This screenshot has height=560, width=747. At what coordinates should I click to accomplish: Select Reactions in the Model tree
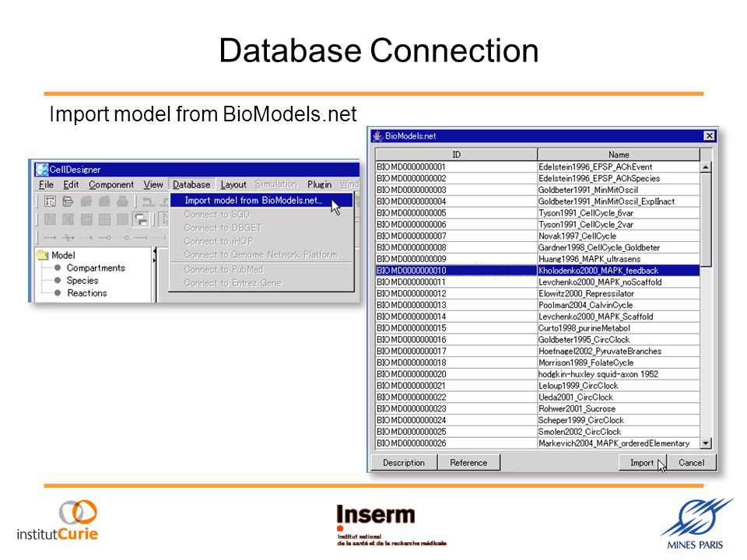pyautogui.click(x=86, y=293)
